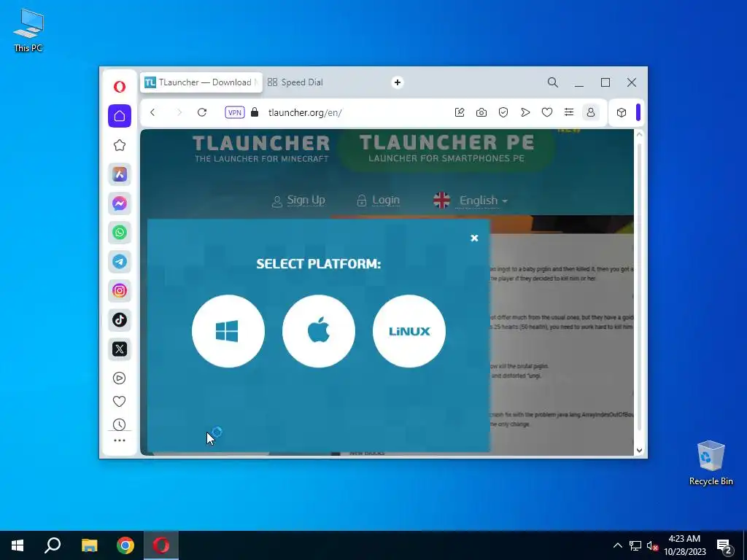
Task: Click Opera taskbar button
Action: (x=161, y=545)
